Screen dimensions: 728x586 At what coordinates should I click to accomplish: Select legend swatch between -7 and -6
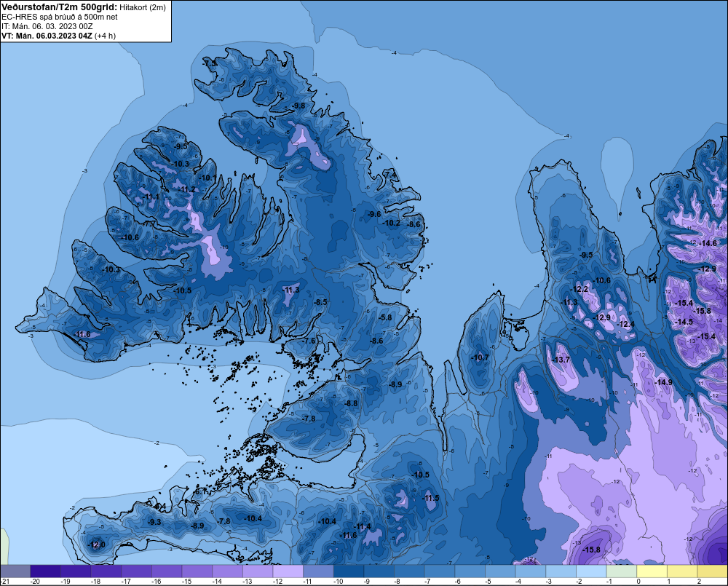[x=440, y=571]
